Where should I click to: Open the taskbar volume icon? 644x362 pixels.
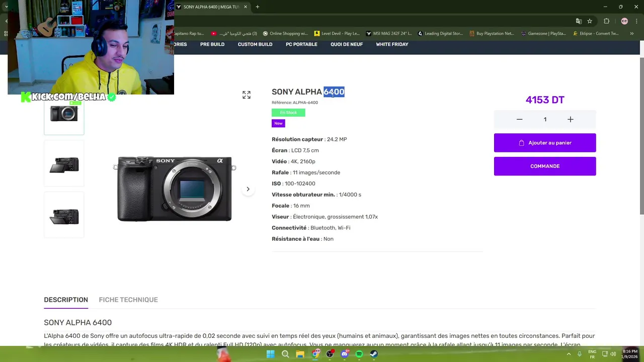click(613, 354)
